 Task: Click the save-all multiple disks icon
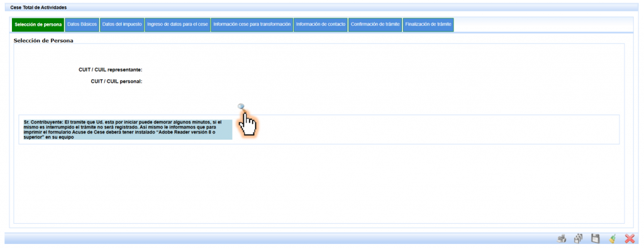coord(579,238)
